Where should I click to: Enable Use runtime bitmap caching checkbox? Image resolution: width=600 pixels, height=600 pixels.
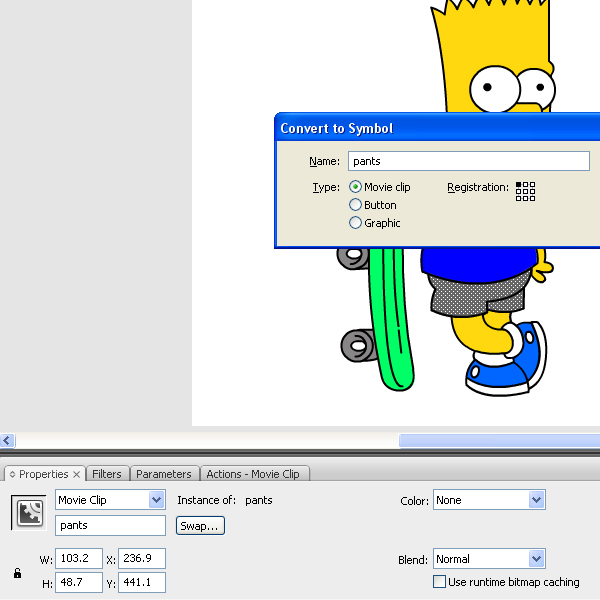pyautogui.click(x=439, y=582)
